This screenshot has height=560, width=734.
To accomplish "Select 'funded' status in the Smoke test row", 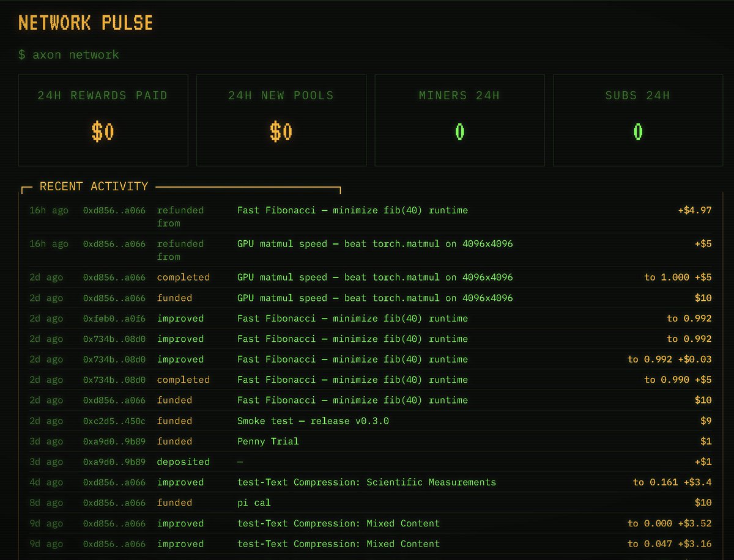I will click(x=174, y=421).
